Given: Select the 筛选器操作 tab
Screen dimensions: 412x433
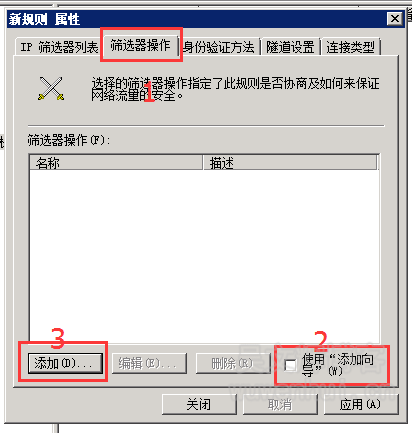Looking at the screenshot, I should pos(141,45).
